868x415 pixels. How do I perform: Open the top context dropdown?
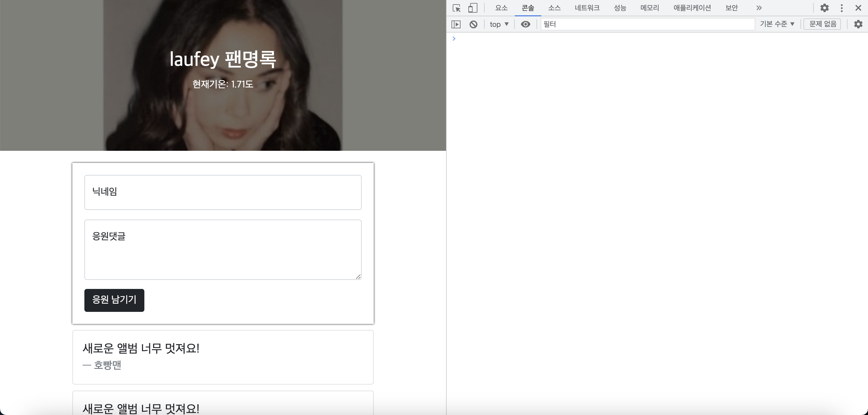click(499, 24)
